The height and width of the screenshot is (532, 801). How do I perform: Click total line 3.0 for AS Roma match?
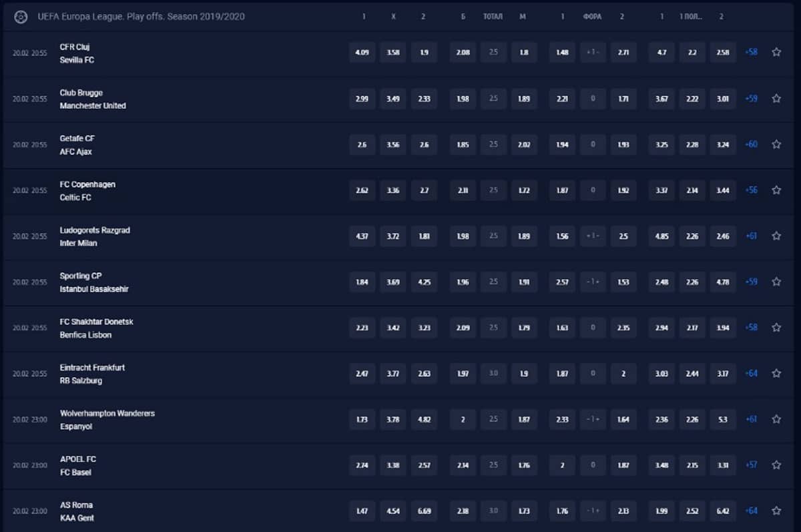[493, 511]
